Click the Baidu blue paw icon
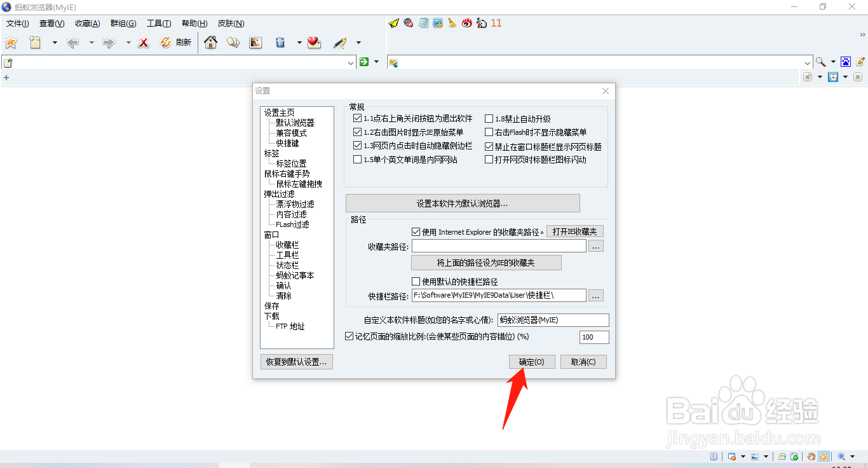The height and width of the screenshot is (468, 868). click(846, 62)
